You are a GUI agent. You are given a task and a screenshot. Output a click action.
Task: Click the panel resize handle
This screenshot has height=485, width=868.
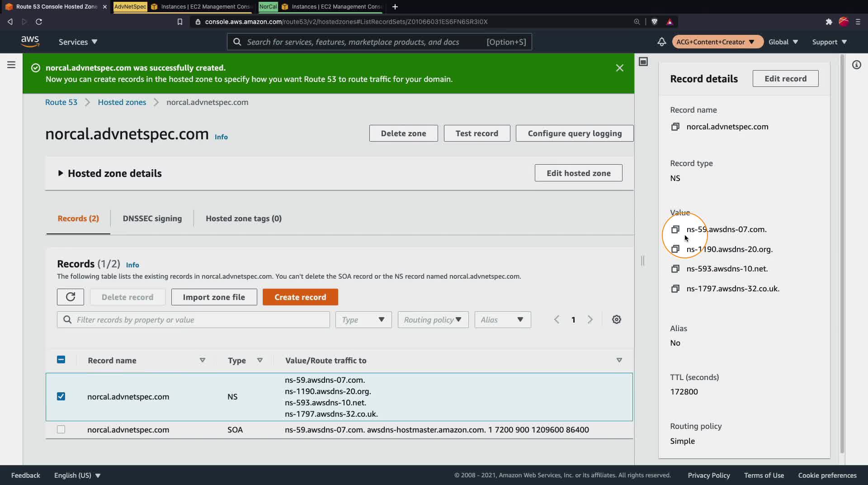[x=642, y=261]
